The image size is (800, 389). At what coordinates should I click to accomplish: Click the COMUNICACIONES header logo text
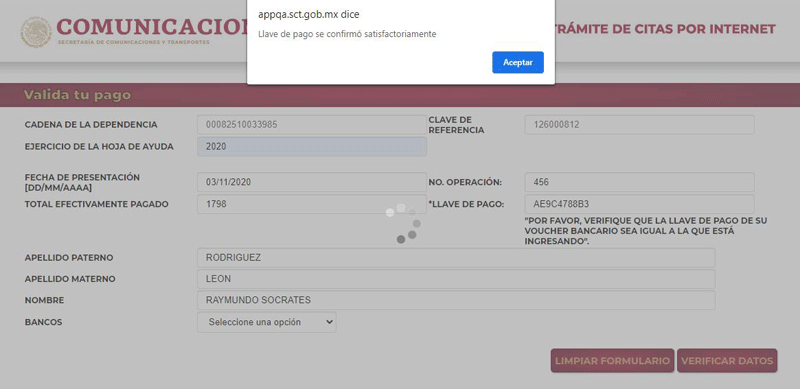[152, 28]
